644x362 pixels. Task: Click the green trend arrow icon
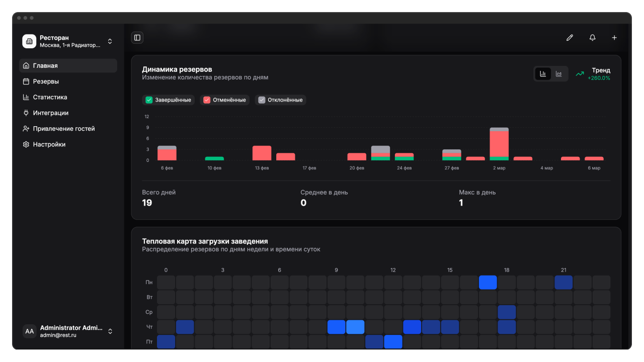pyautogui.click(x=580, y=74)
